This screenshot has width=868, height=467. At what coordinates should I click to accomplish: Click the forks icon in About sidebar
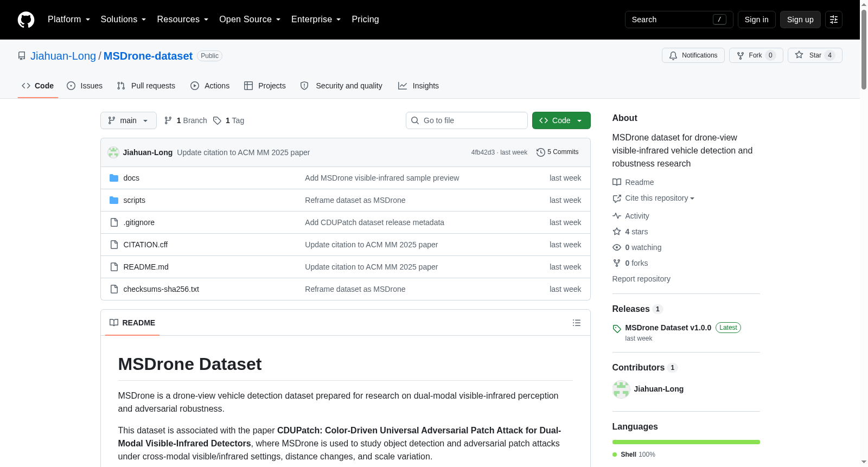[x=617, y=263]
